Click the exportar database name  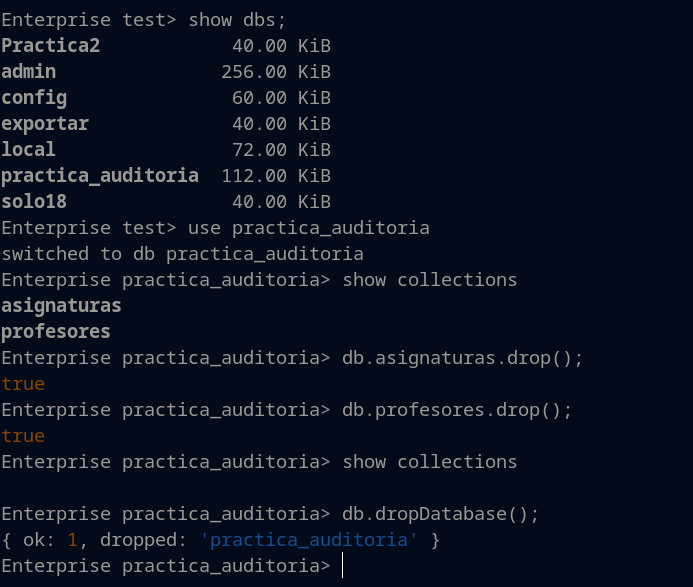[x=45, y=124]
